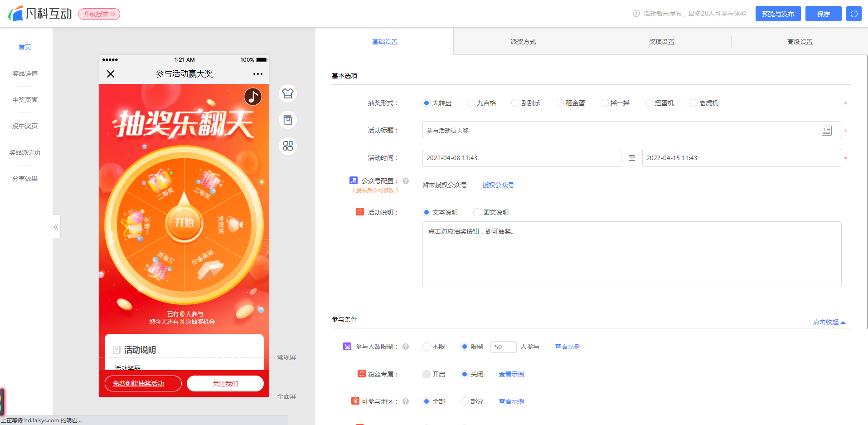Open 查看示例 link for 参与人数限制
Image resolution: width=868 pixels, height=425 pixels.
click(567, 347)
